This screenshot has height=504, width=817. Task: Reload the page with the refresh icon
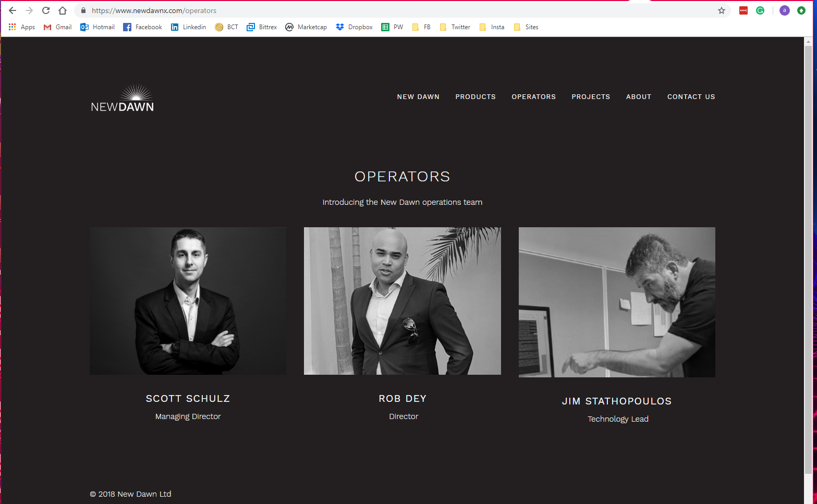click(x=46, y=10)
